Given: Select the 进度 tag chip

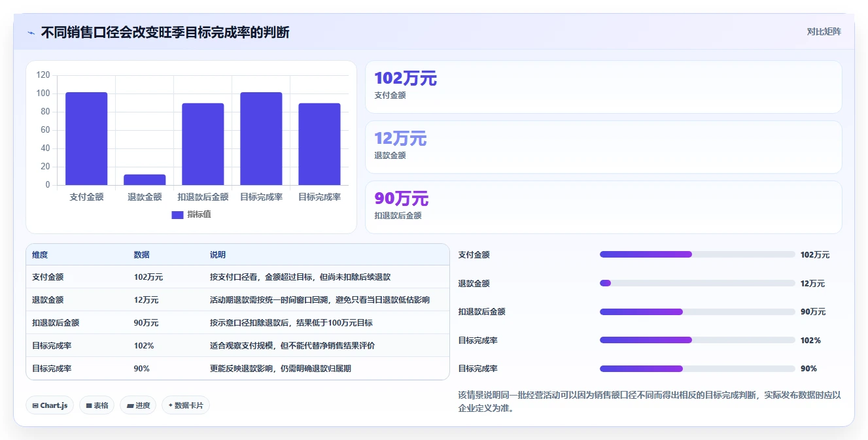Looking at the screenshot, I should click(x=138, y=405).
